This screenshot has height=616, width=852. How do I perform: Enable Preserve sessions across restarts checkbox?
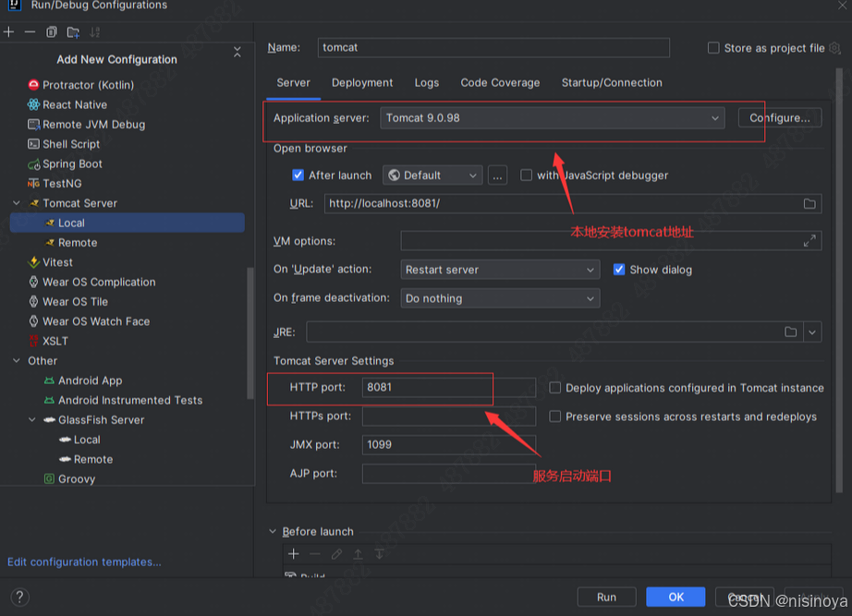554,417
